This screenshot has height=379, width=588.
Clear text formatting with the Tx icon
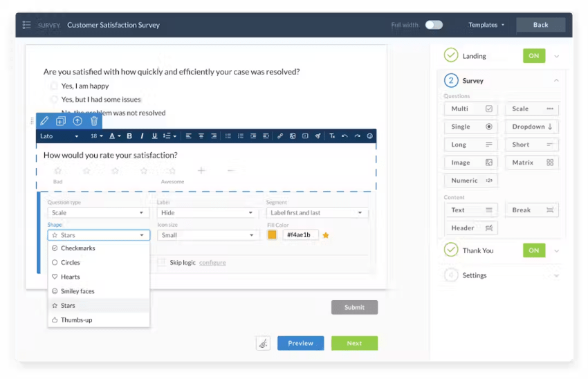coord(332,136)
